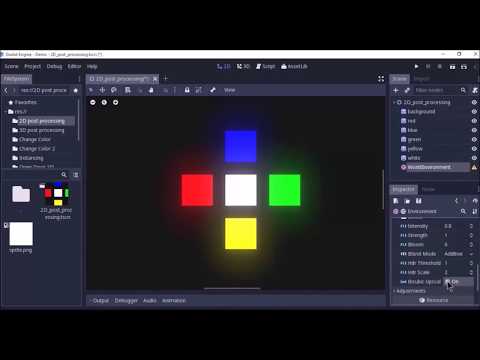The width and height of the screenshot is (480, 360).
Task: Open the Project menu
Action: [x=32, y=66]
